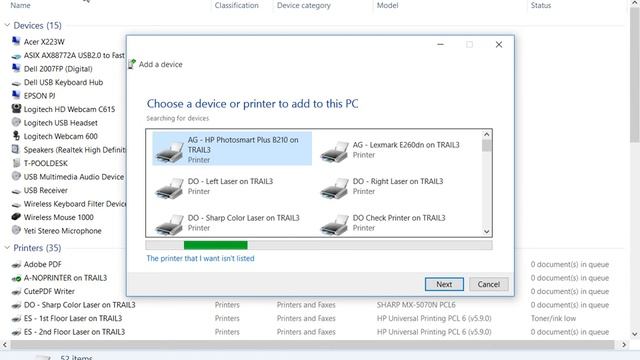Pick DO - Sharp Color Laser in dialog list
The width and height of the screenshot is (640, 360).
click(x=232, y=223)
